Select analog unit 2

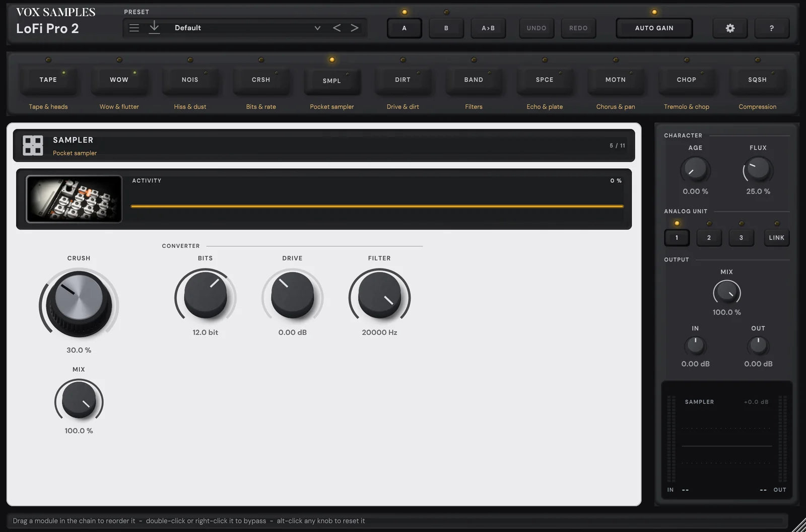709,238
